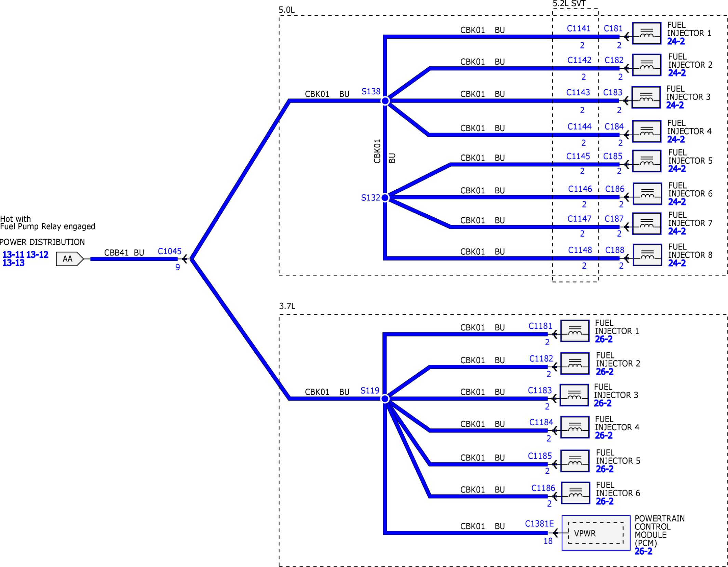Click the 5.0L Fuel Injector 6 coil symbol

click(x=647, y=194)
